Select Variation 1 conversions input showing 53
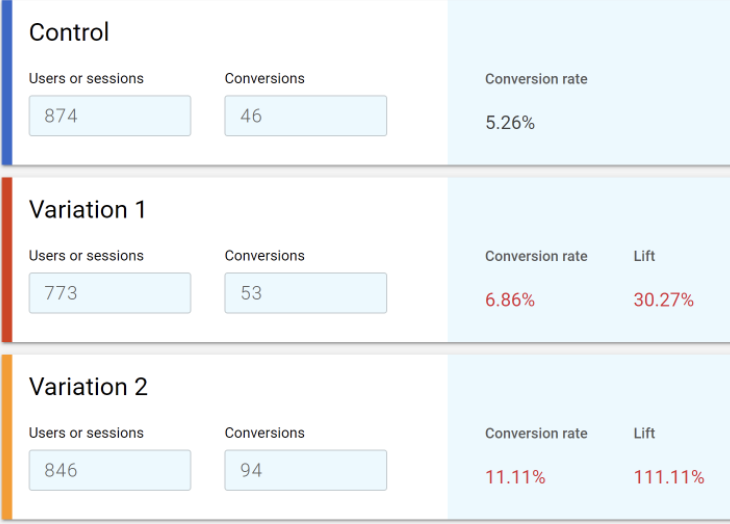The height and width of the screenshot is (524, 730). 305,293
